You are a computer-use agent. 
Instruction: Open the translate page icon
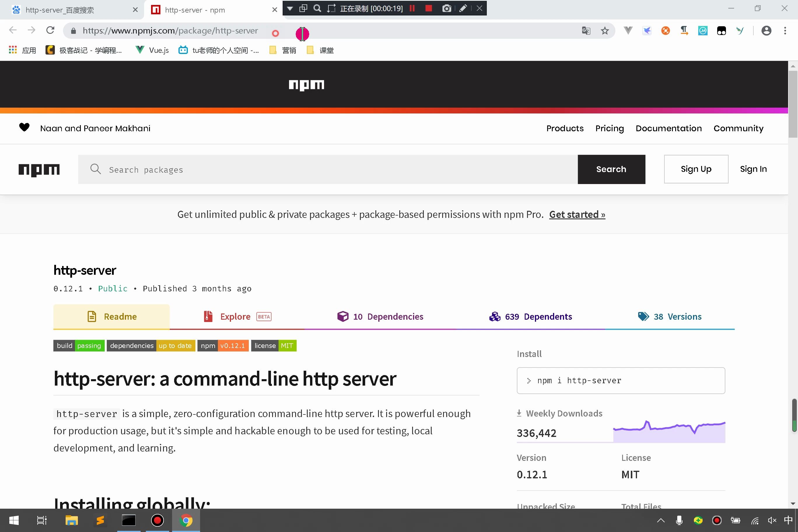(x=586, y=31)
